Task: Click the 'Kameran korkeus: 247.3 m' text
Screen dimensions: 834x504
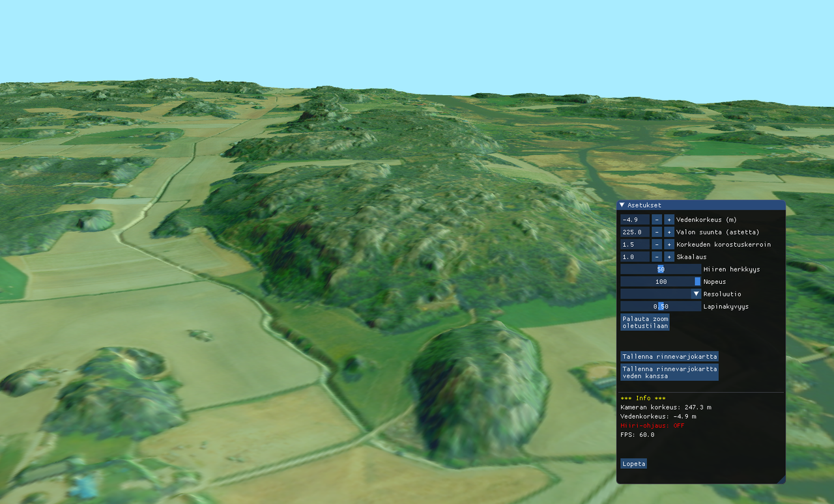Action: (x=666, y=407)
